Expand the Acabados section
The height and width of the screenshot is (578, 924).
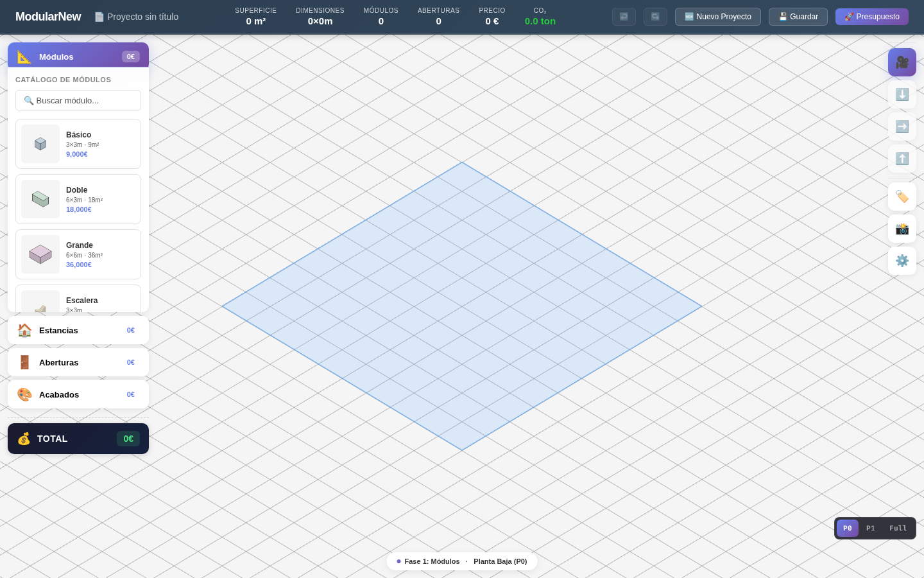(x=78, y=394)
